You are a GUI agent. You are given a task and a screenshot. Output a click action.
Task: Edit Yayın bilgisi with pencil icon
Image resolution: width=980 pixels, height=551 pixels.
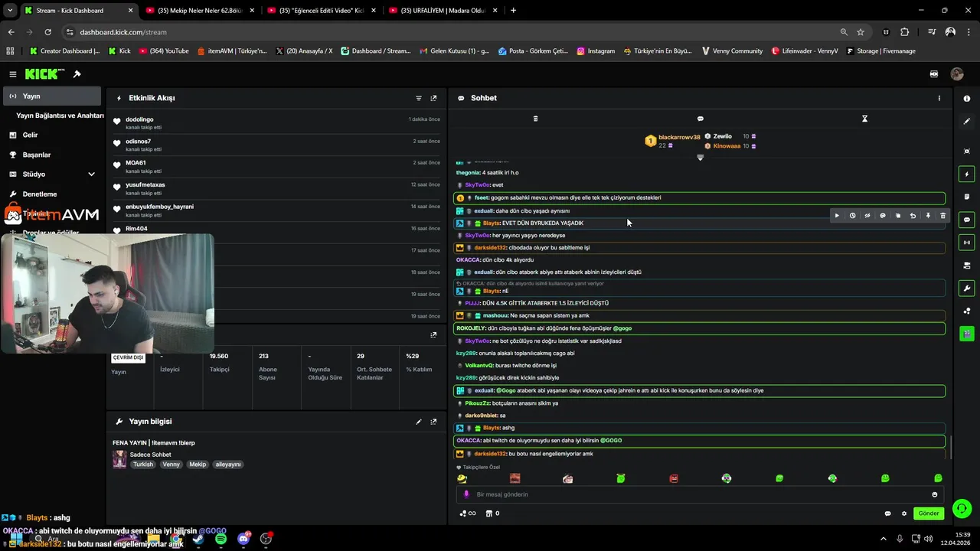(x=419, y=422)
